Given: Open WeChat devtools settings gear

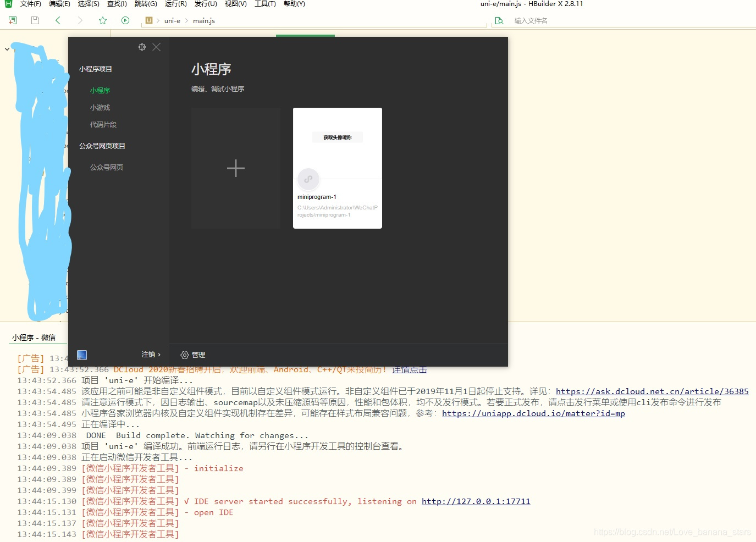Looking at the screenshot, I should 142,47.
